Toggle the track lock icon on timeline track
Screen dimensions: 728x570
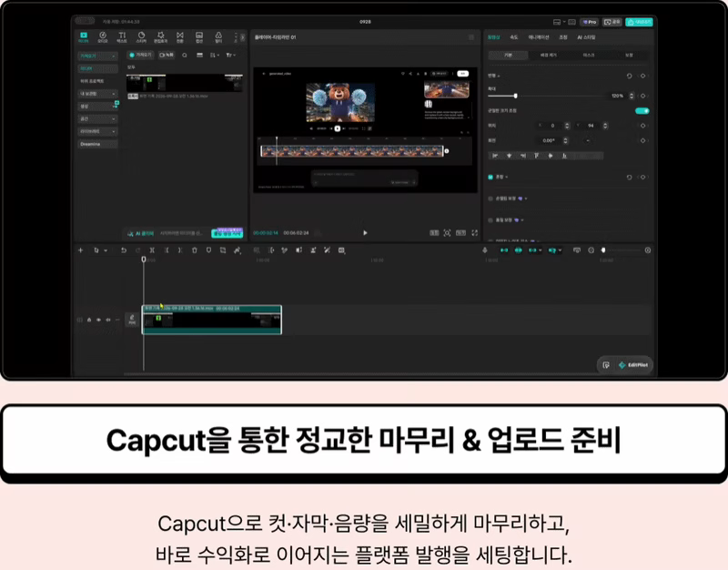[x=89, y=320]
